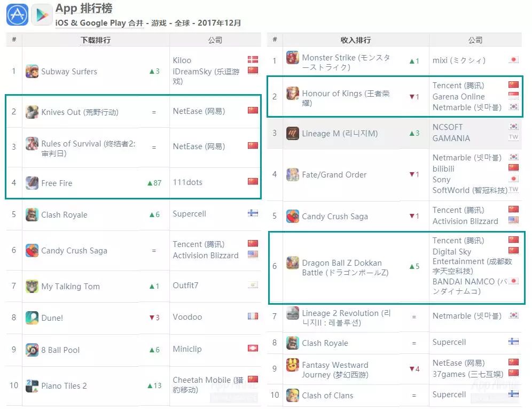Viewport: 532px width, 409px height.
Task: Click the Lineage 2 Revolution icon
Action: (293, 313)
